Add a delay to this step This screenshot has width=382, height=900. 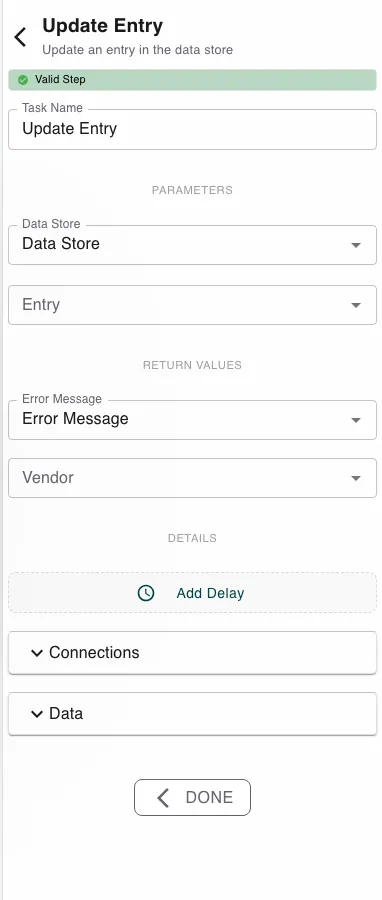(x=192, y=593)
